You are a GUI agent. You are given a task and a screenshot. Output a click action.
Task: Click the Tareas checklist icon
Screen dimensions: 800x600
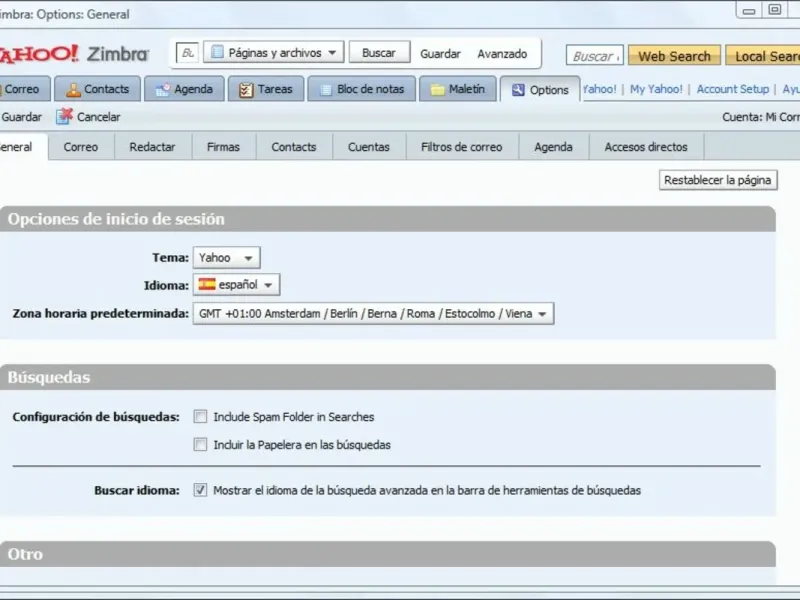coord(246,90)
